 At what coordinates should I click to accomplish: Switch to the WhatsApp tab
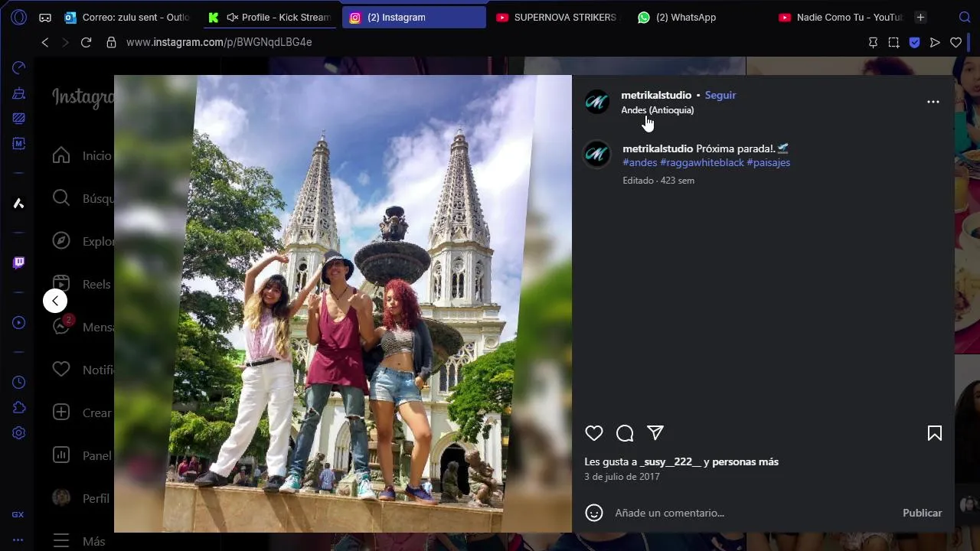click(x=699, y=17)
